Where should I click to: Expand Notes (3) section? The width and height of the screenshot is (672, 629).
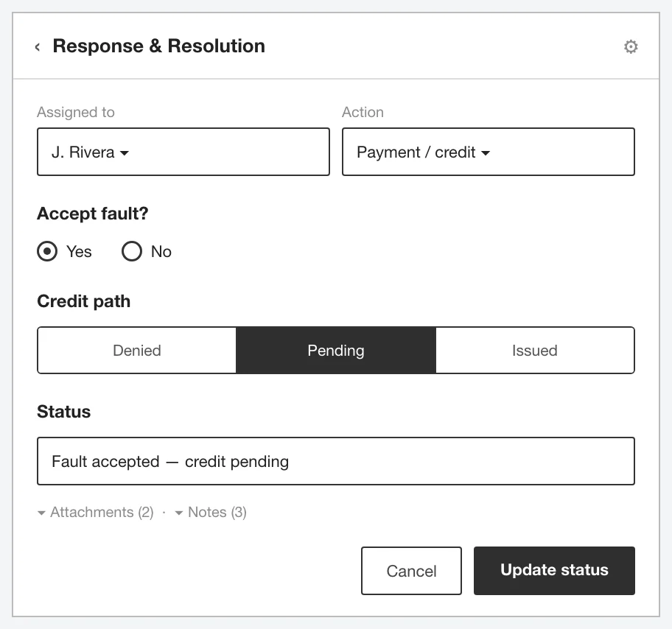[211, 512]
